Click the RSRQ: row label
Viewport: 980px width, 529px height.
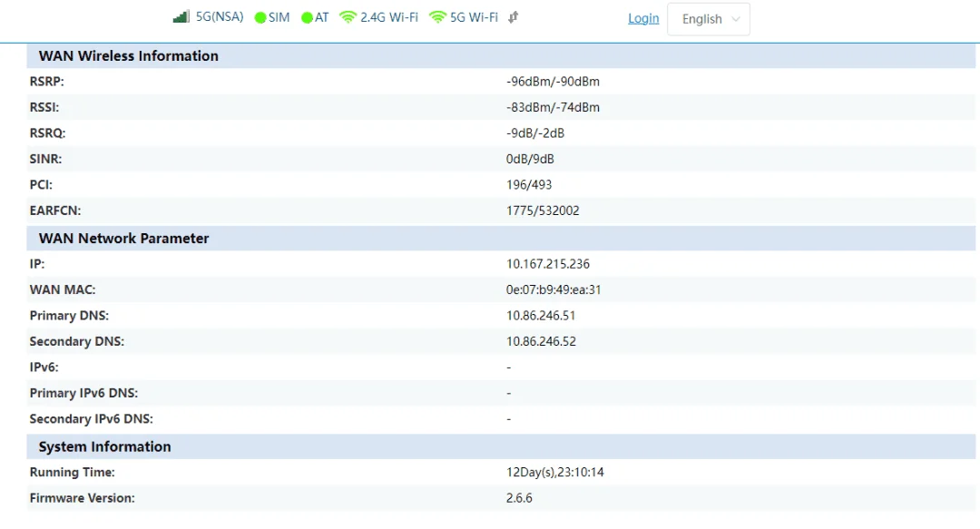pos(47,133)
